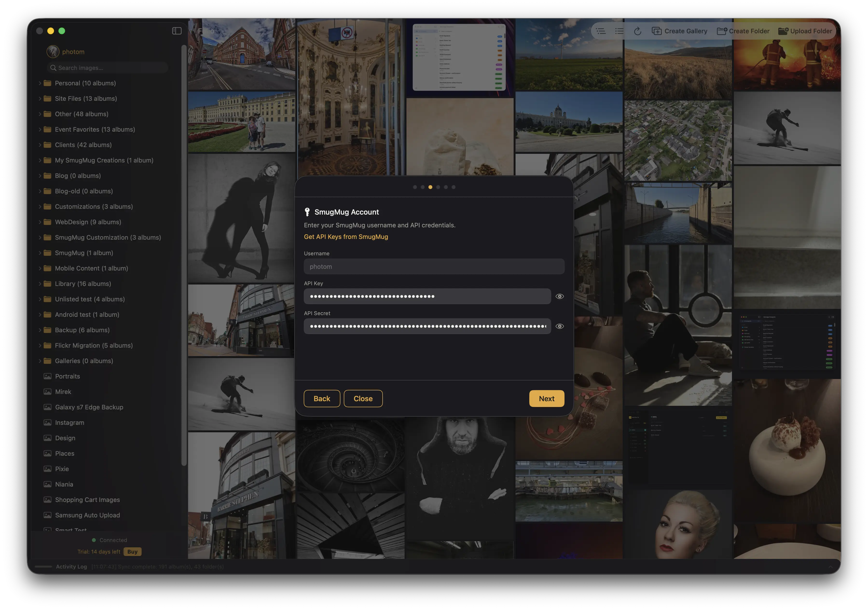Open the Portraits album in the sidebar
This screenshot has height=610, width=868.
(x=67, y=376)
